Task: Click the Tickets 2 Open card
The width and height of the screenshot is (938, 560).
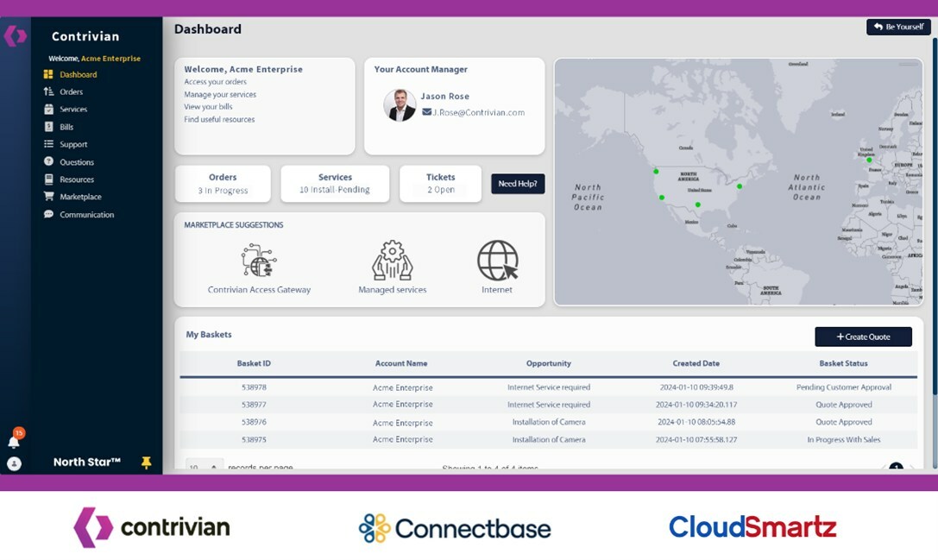Action: (440, 184)
